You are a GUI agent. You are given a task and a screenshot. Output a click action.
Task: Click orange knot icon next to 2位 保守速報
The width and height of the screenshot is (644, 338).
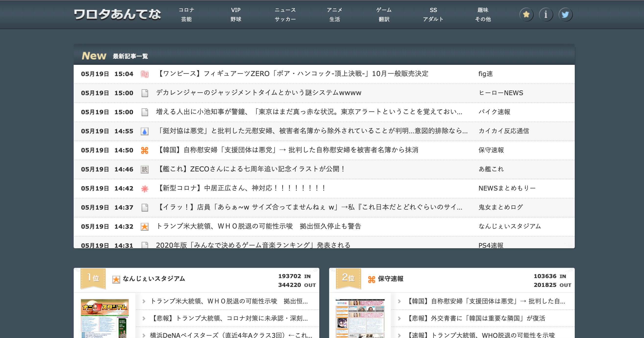coord(371,279)
